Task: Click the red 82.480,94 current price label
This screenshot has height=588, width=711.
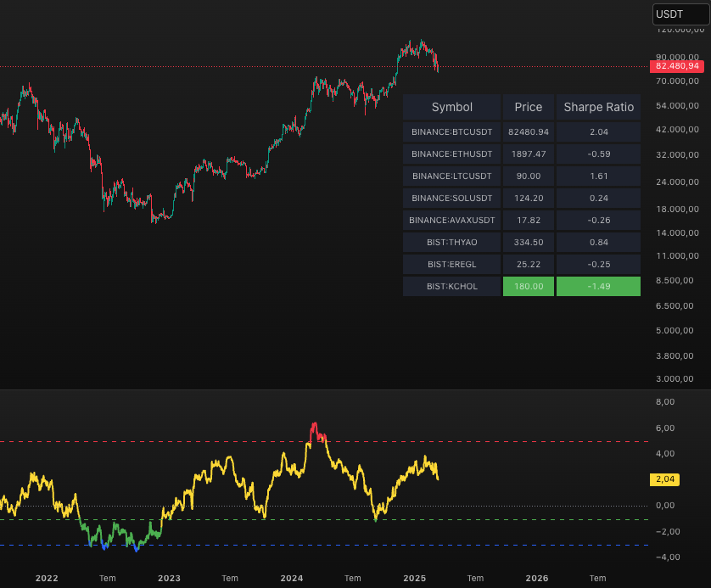Action: coord(676,66)
